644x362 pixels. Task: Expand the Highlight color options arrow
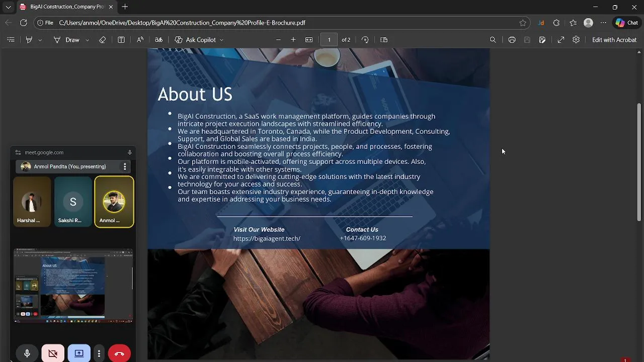click(x=40, y=40)
